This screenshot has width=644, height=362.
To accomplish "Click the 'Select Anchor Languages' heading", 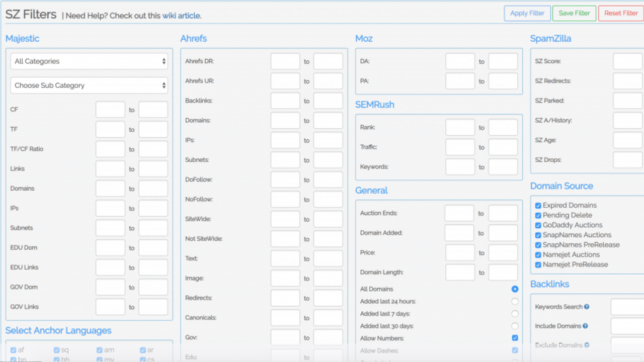I will tap(58, 331).
